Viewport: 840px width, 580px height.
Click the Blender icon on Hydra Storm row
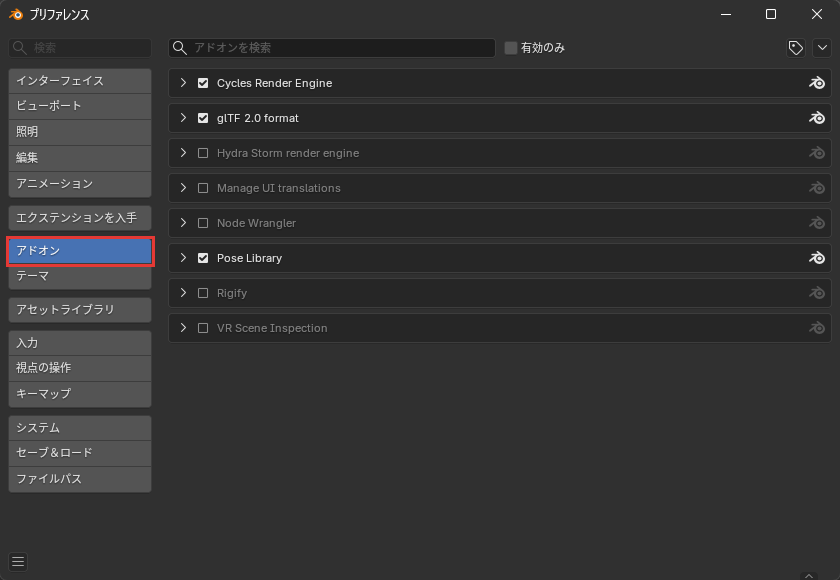pyautogui.click(x=816, y=153)
